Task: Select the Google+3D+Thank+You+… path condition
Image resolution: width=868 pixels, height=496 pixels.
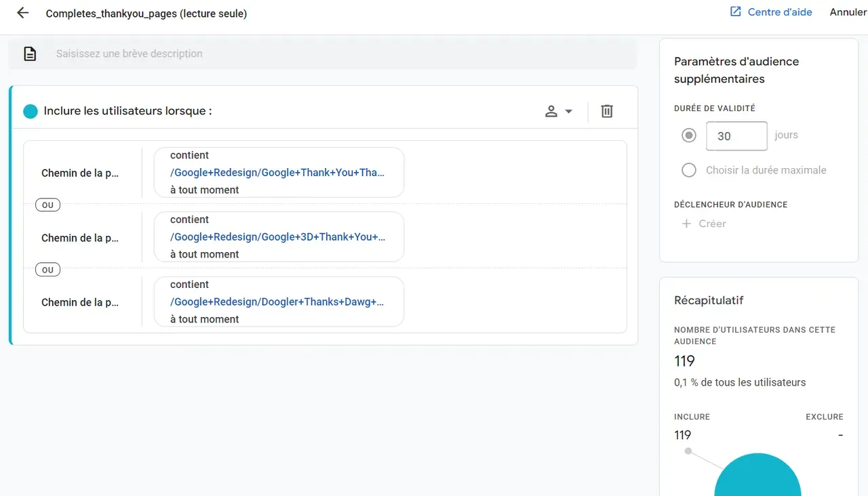Action: point(279,237)
